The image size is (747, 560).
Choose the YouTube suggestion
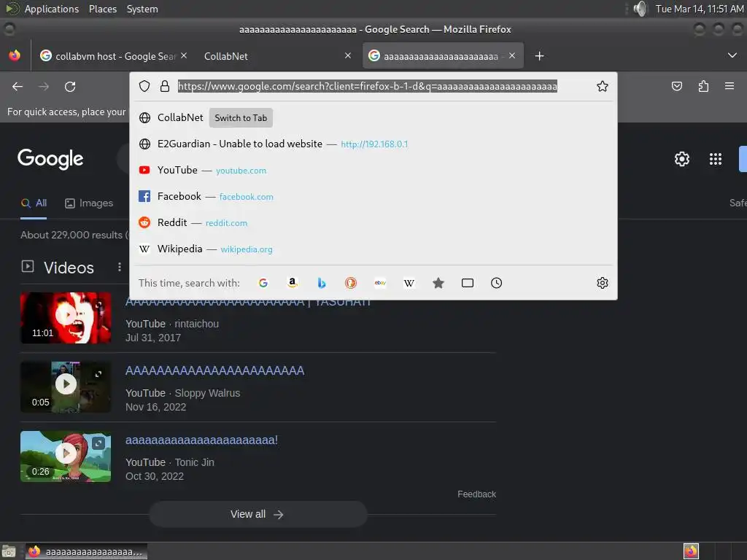pyautogui.click(x=373, y=170)
